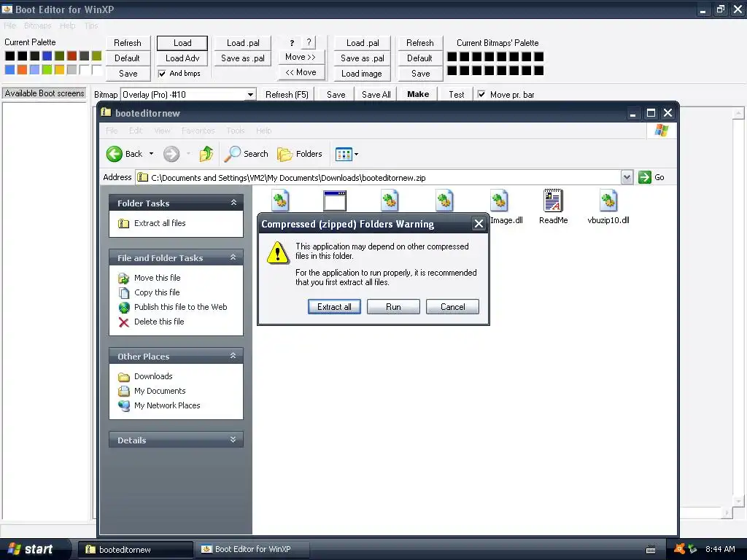747x560 pixels.
Task: Select the blue swatch in Current Palette
Action: point(47,56)
